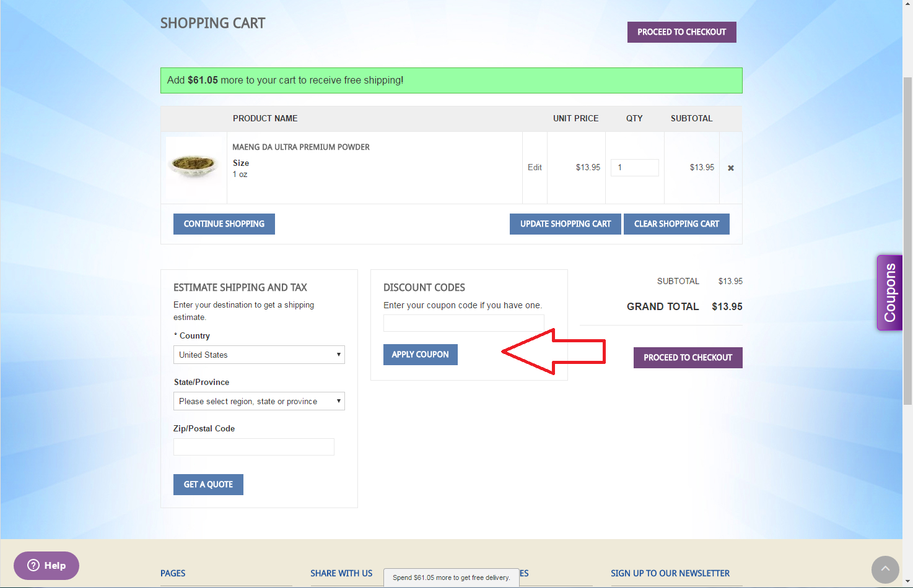This screenshot has width=913, height=588.
Task: Click the scroll-to-top arrow button
Action: [885, 569]
